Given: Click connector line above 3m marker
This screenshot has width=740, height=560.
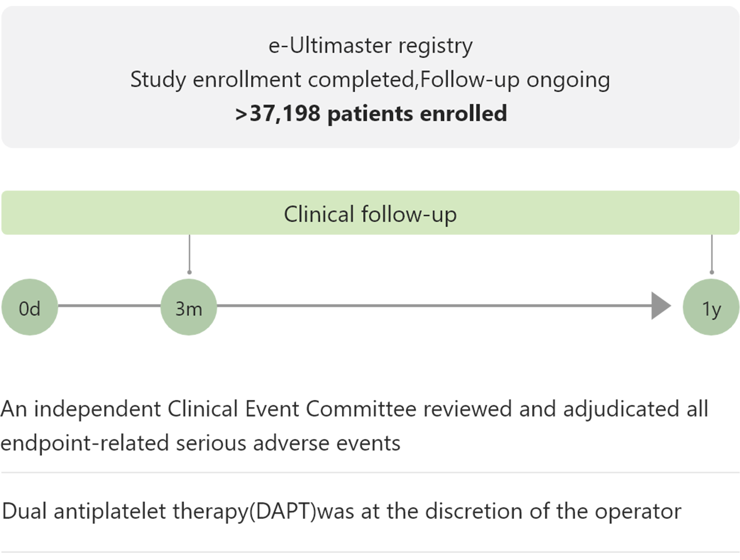Looking at the screenshot, I should pos(189,253).
